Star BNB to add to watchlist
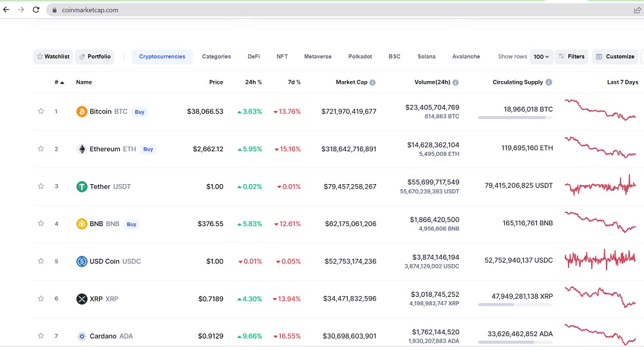The width and height of the screenshot is (644, 347). [41, 223]
